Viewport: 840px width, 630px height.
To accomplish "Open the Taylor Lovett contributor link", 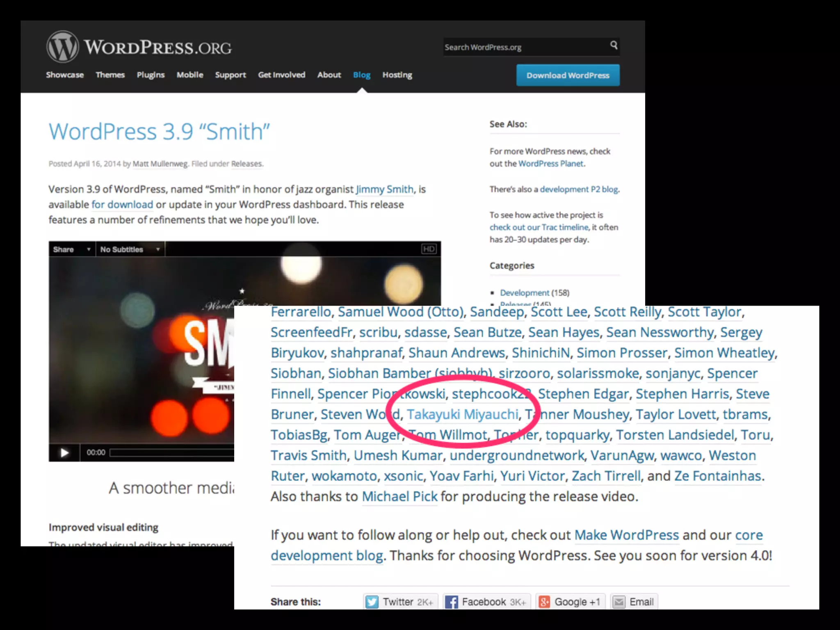I will (676, 414).
